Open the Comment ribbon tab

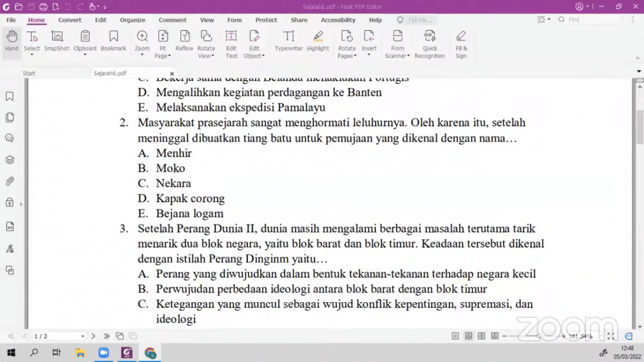click(173, 20)
